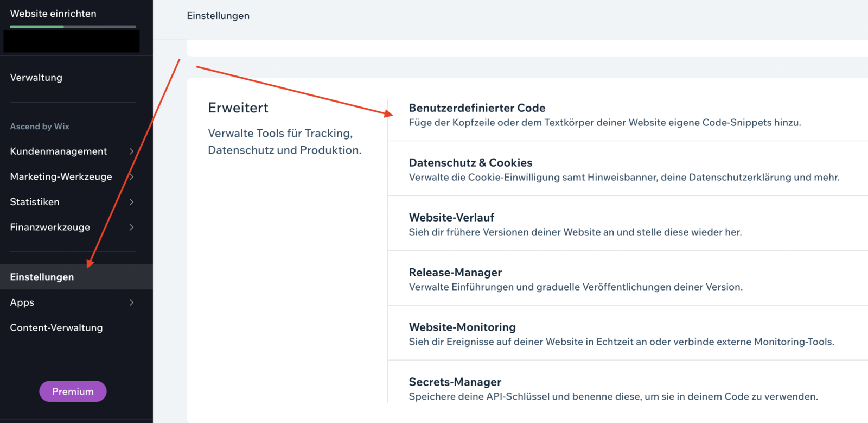Open Benutzerdefinierter Code settings
Screen dimensions: 868x423
(477, 108)
